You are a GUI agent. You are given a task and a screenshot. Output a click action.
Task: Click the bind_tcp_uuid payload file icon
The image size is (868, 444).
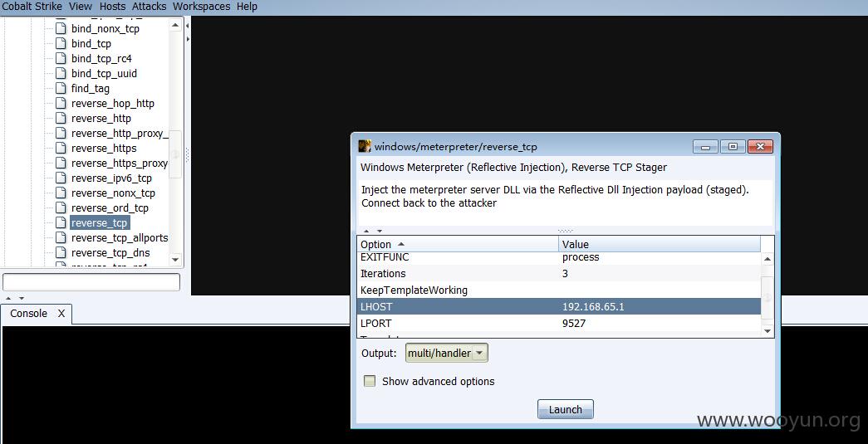coord(61,74)
